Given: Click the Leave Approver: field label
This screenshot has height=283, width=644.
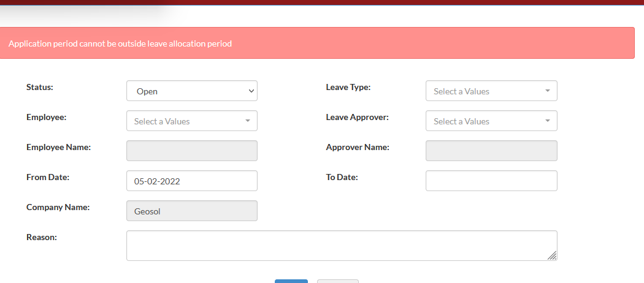Looking at the screenshot, I should [358, 117].
